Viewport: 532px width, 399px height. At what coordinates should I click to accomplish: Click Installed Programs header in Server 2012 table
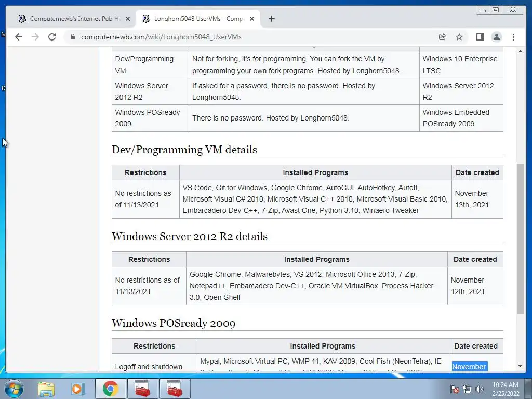[x=316, y=259]
